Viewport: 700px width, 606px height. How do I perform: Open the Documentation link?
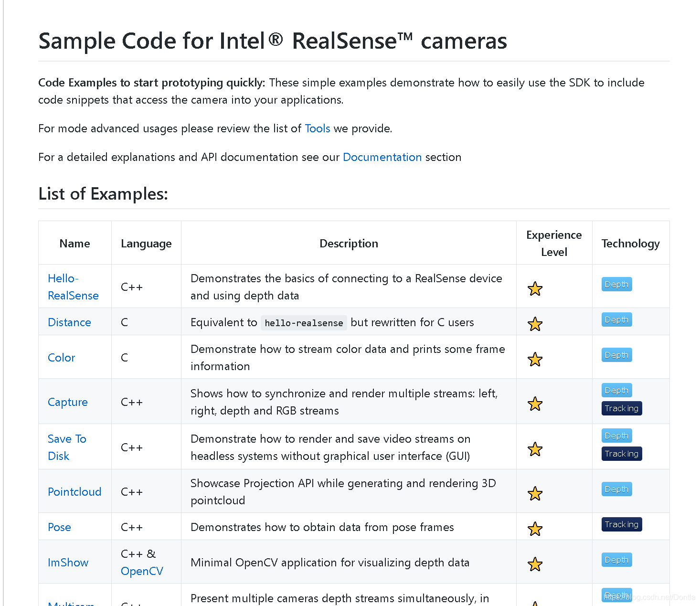382,157
